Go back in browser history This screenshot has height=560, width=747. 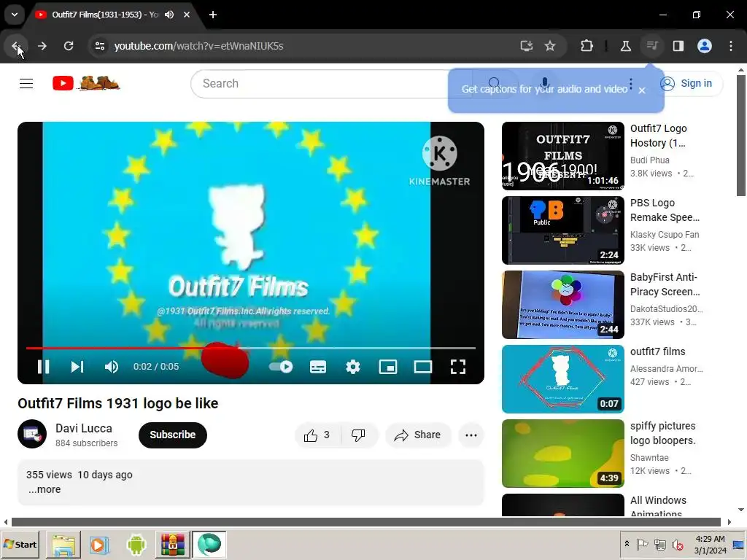16,46
